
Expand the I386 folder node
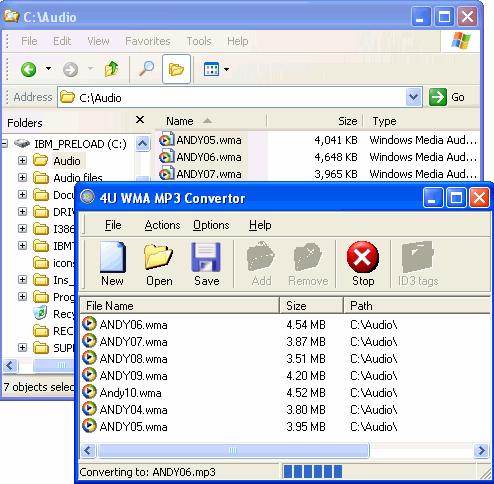(x=22, y=229)
